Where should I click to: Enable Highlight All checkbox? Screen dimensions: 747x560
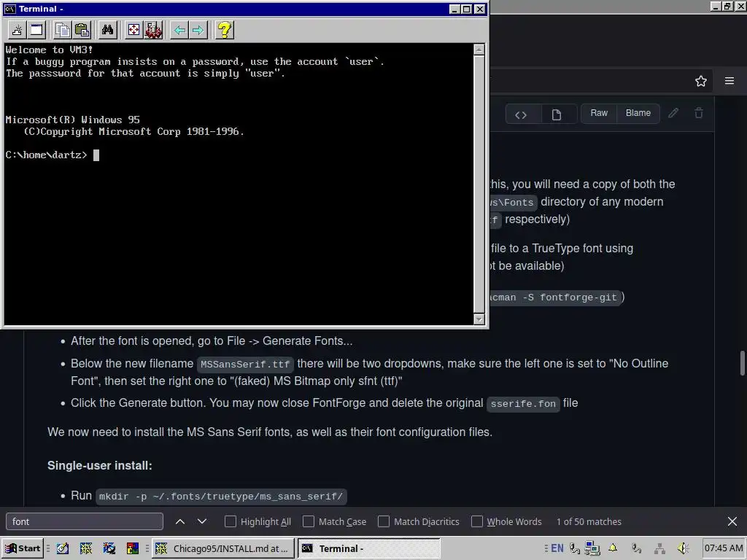click(230, 522)
